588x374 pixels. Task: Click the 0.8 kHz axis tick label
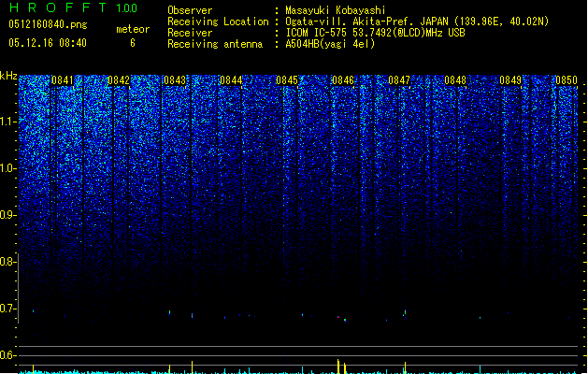point(7,262)
